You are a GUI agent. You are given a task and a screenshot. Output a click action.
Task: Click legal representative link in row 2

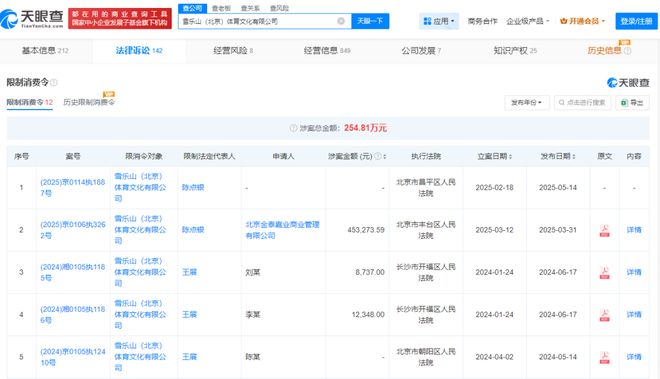[x=193, y=230]
